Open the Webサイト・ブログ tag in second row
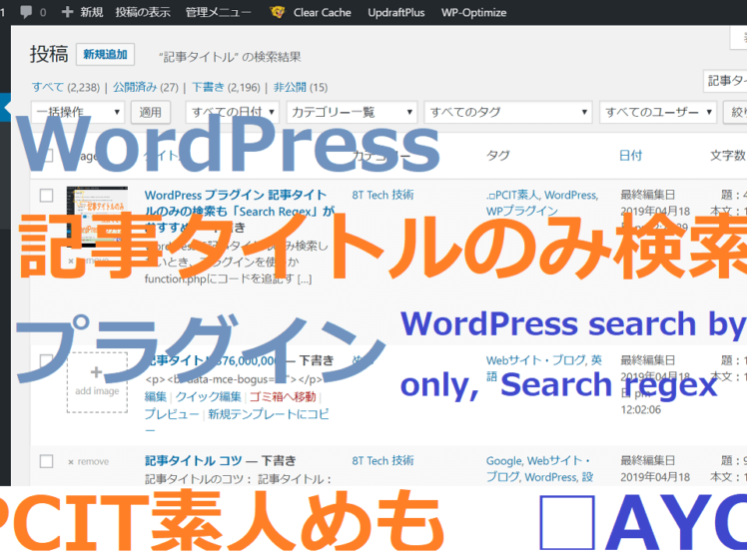The width and height of the screenshot is (747, 560). point(535,360)
